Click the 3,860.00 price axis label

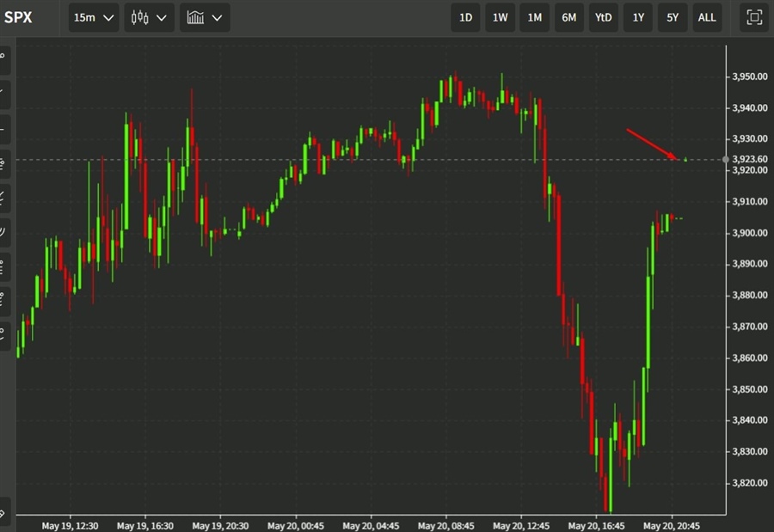click(750, 358)
